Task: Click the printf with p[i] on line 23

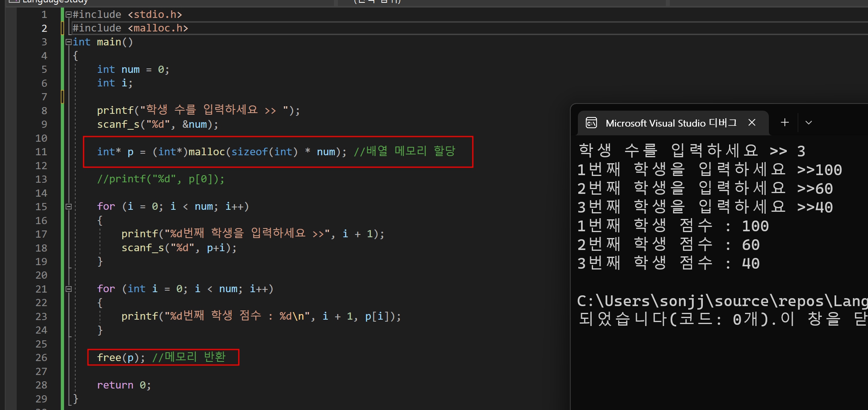Action: [261, 316]
